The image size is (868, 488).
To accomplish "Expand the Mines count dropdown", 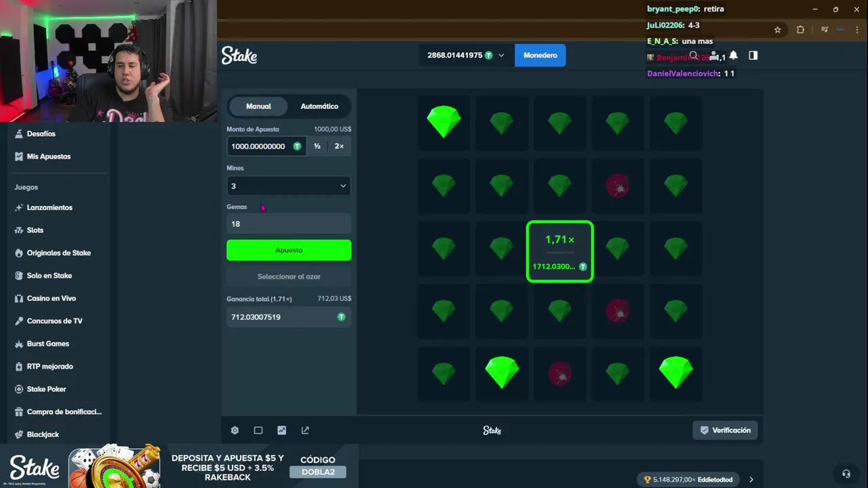I will (289, 186).
